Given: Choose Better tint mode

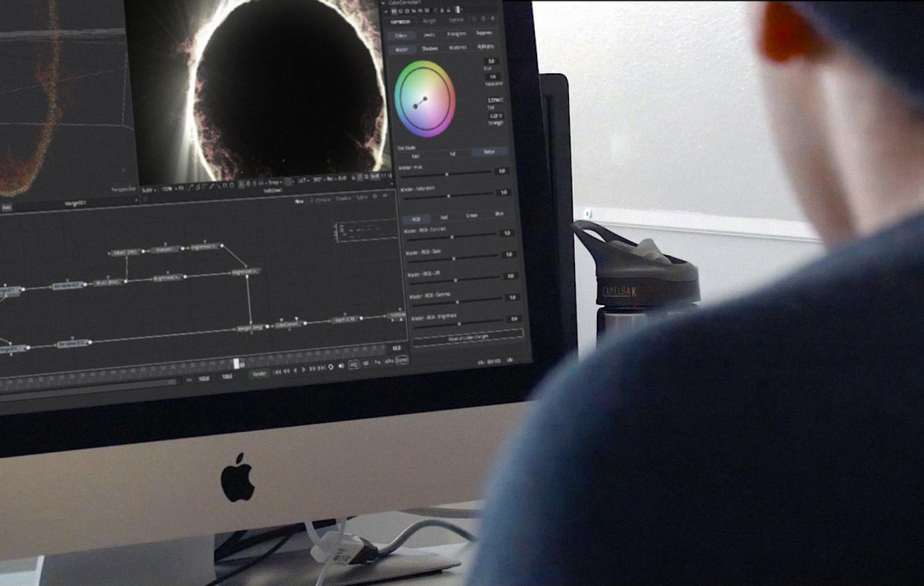Looking at the screenshot, I should coord(489,152).
